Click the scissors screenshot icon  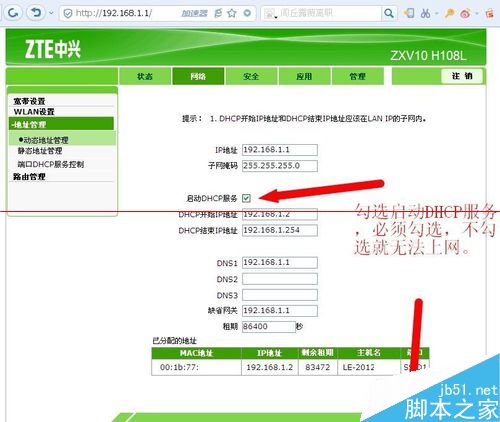[425, 13]
